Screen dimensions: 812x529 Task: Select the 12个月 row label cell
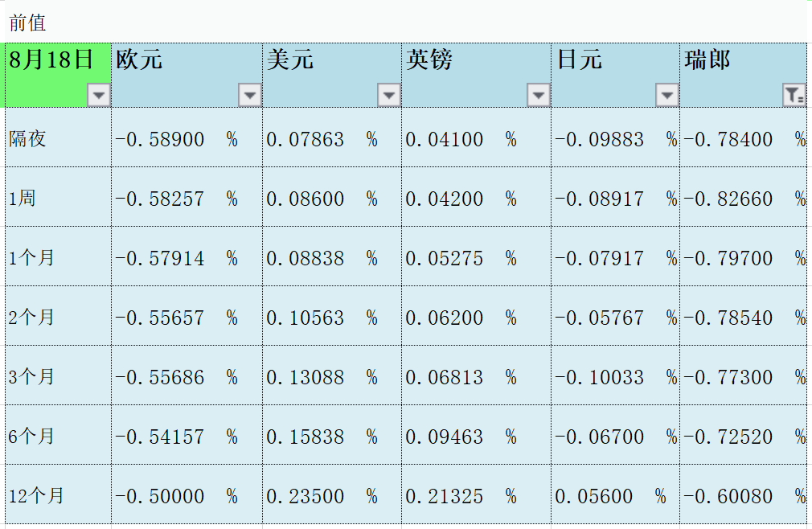coord(36,496)
